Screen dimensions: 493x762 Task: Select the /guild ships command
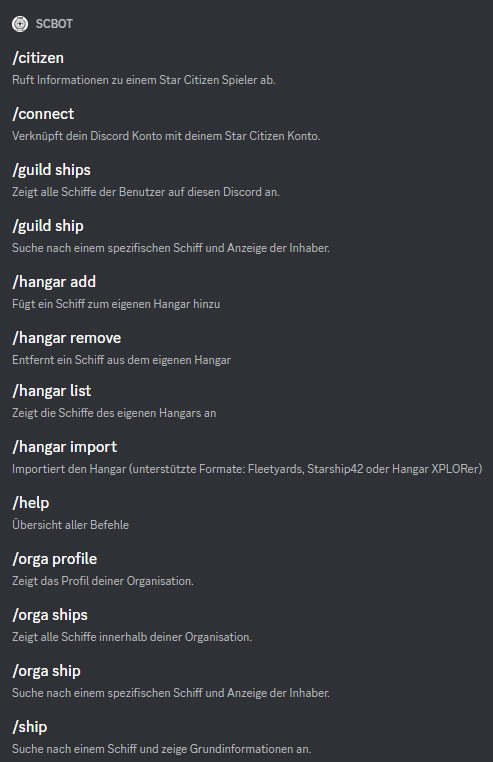click(52, 170)
